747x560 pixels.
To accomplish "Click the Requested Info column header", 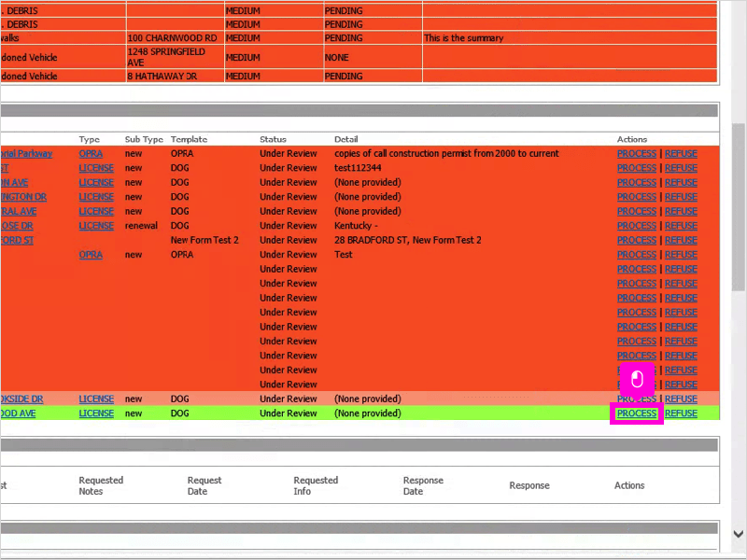I will click(316, 485).
